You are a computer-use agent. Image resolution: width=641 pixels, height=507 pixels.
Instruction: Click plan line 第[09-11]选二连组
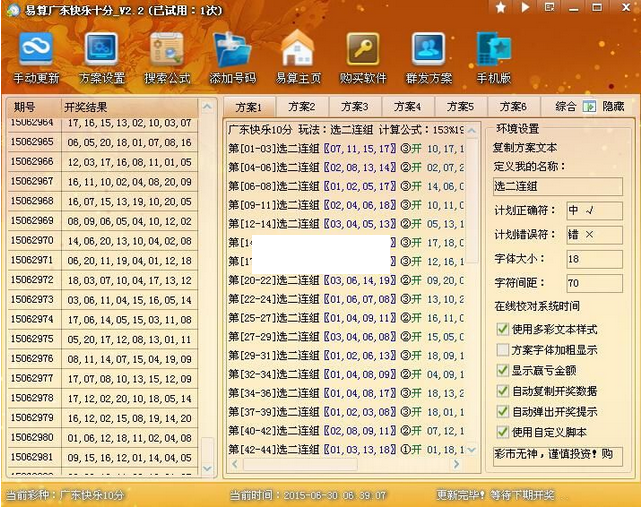(x=346, y=205)
